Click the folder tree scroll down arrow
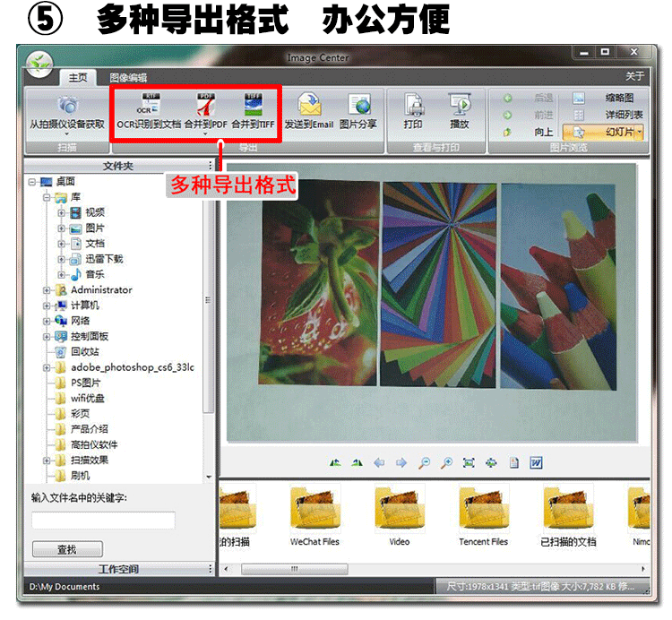 coord(209,477)
